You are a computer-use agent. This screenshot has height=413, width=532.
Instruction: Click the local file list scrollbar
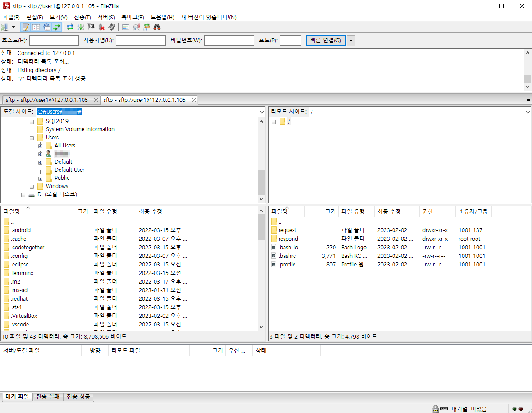coord(261,227)
